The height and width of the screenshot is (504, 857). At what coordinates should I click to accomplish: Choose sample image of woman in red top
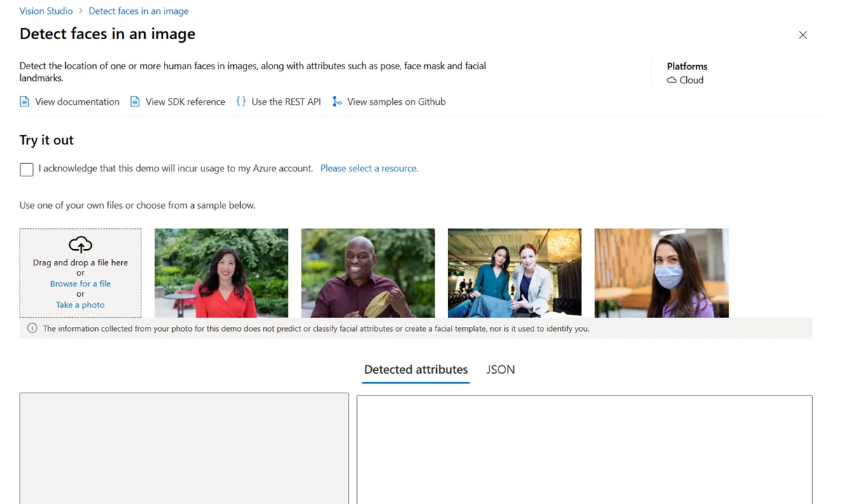click(221, 273)
